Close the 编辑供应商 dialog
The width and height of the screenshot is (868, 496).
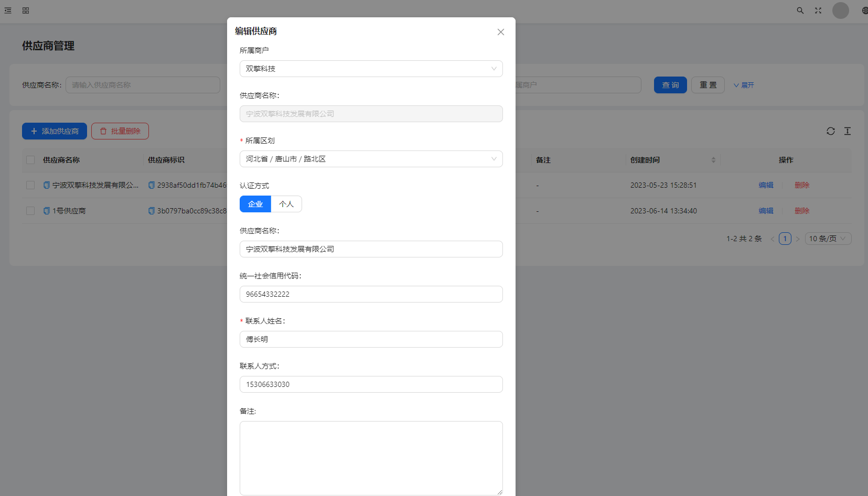click(x=501, y=32)
